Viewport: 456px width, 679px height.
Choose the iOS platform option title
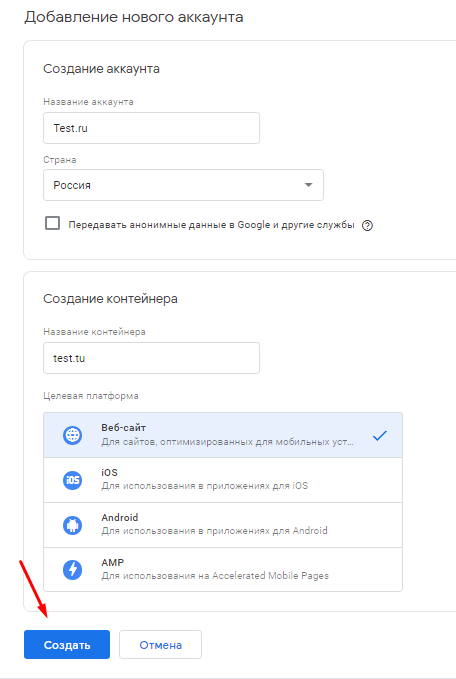point(110,472)
